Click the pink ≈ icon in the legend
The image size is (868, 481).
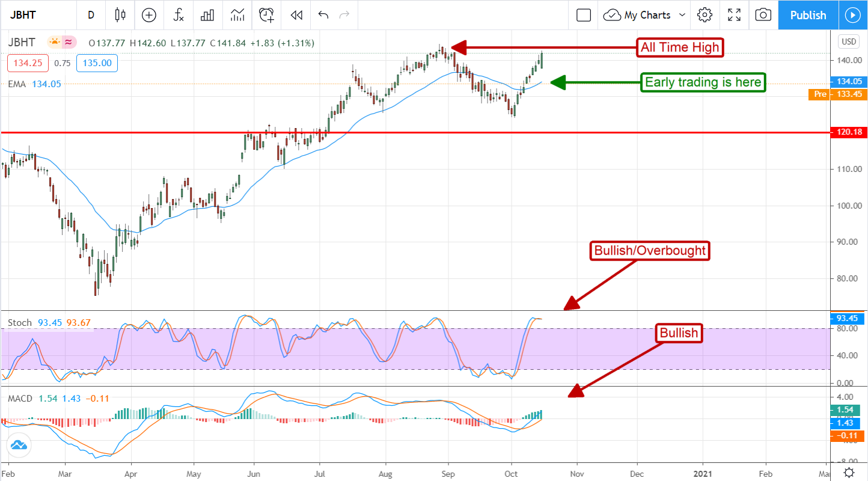[69, 42]
